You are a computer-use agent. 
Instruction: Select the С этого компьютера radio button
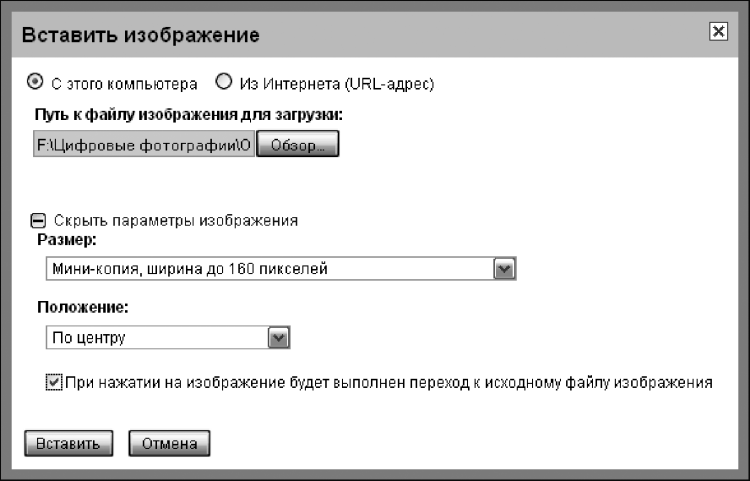point(34,81)
